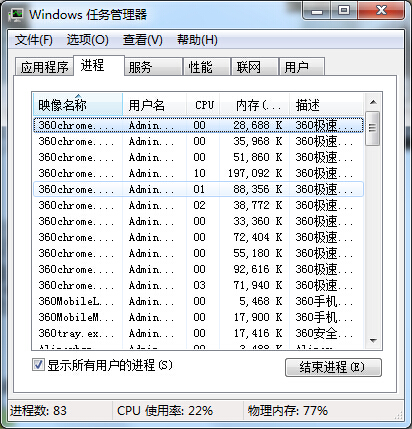Click the 17,416 K memory value
This screenshot has width=412, height=429.
click(x=258, y=333)
